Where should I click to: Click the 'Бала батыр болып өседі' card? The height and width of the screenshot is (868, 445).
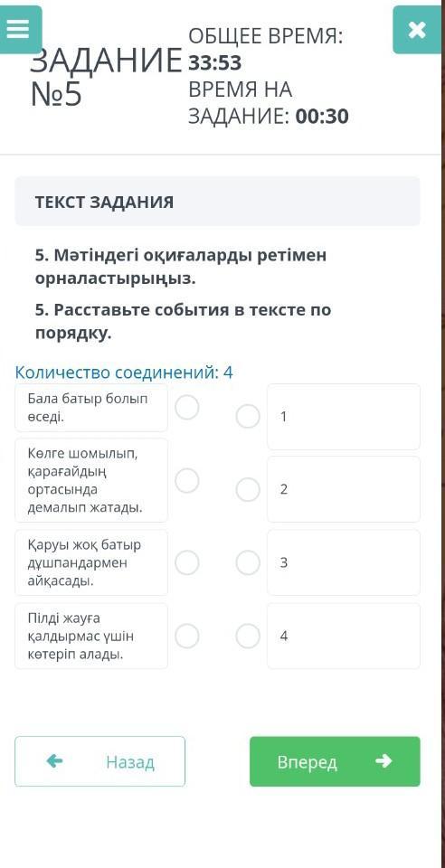[x=91, y=408]
